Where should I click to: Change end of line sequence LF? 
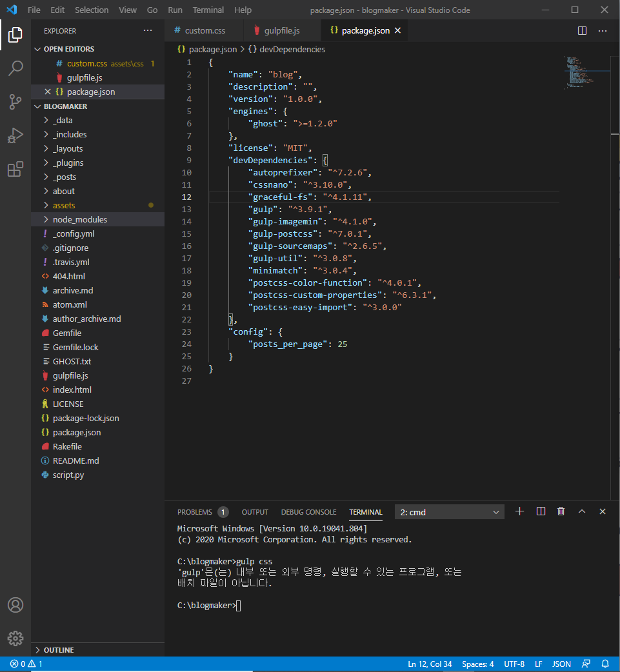coord(539,664)
